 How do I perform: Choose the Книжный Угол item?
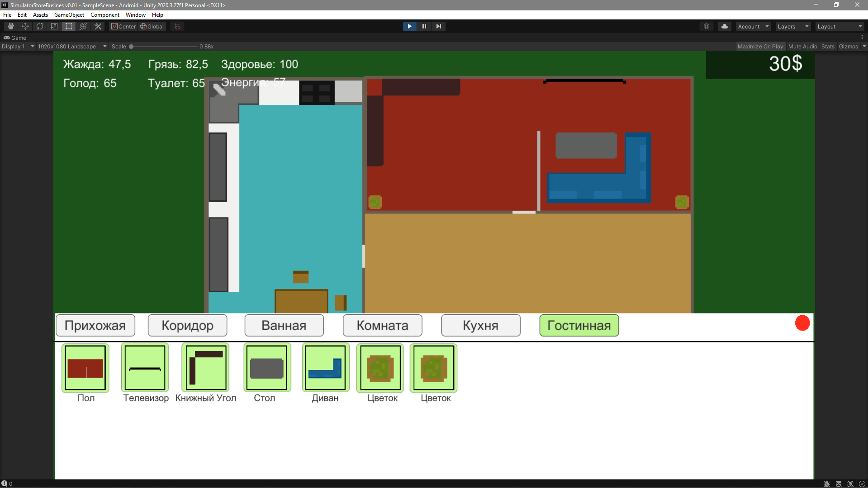click(205, 367)
